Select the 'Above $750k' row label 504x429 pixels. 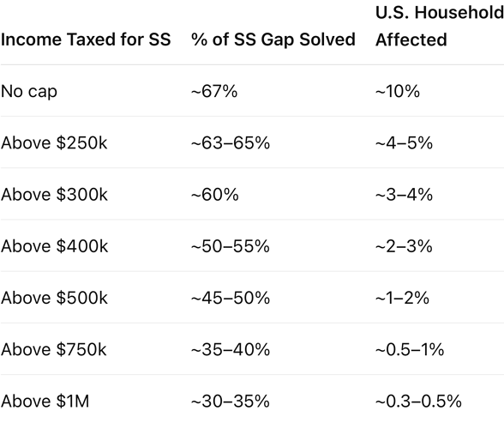[x=54, y=349]
